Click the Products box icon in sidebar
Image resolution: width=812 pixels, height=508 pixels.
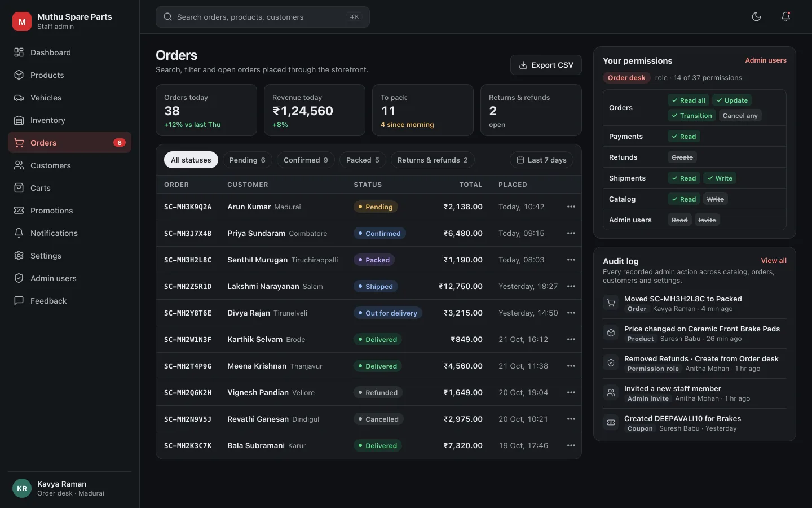pyautogui.click(x=19, y=75)
